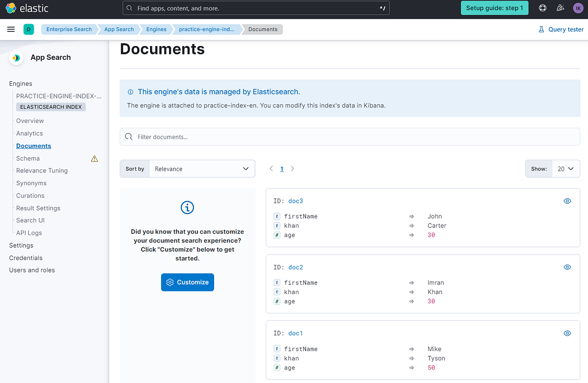
Task: Open the hamburger navigation menu
Action: tap(11, 29)
